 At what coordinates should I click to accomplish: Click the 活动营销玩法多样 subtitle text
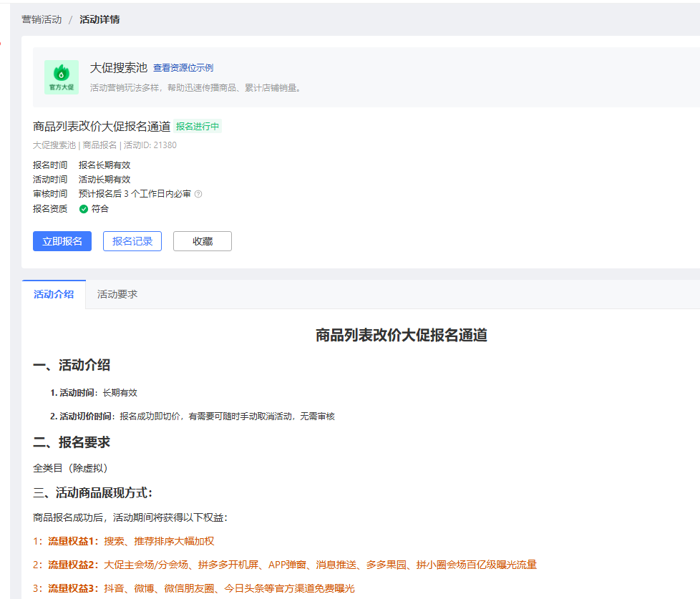tap(196, 88)
